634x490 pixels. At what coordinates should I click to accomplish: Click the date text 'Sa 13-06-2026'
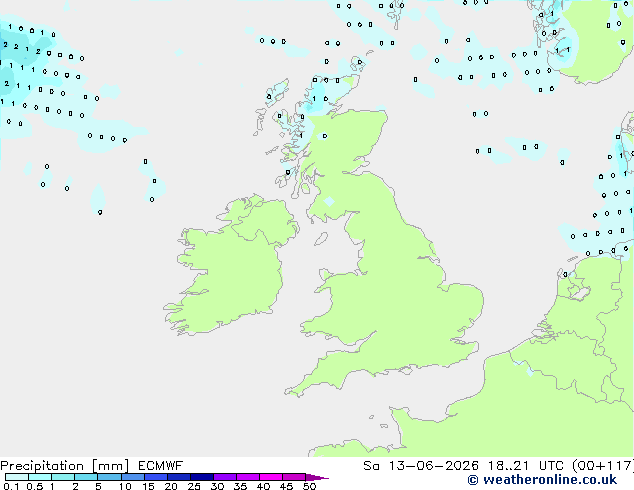tap(421, 466)
